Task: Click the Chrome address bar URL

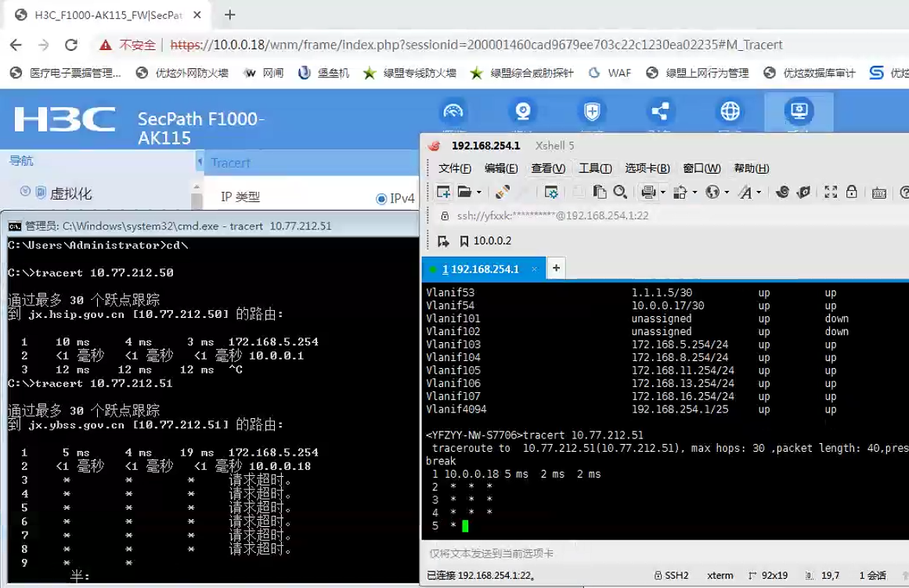Action: point(476,45)
